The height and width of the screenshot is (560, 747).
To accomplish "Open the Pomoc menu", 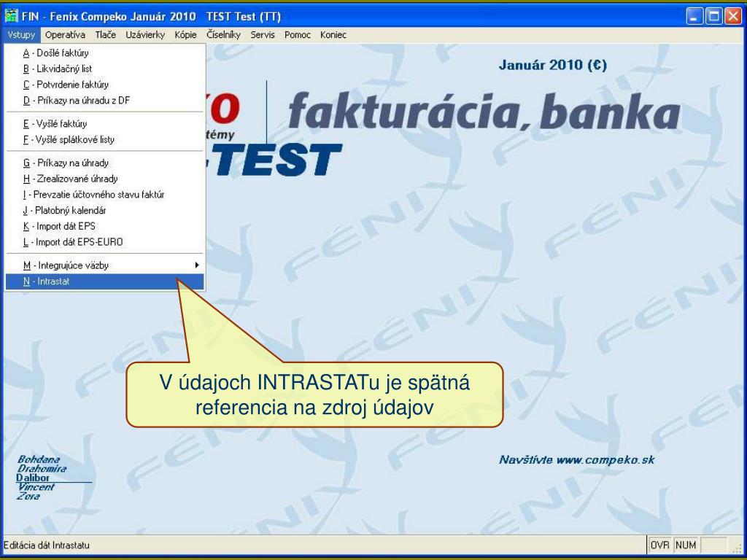I will point(298,35).
